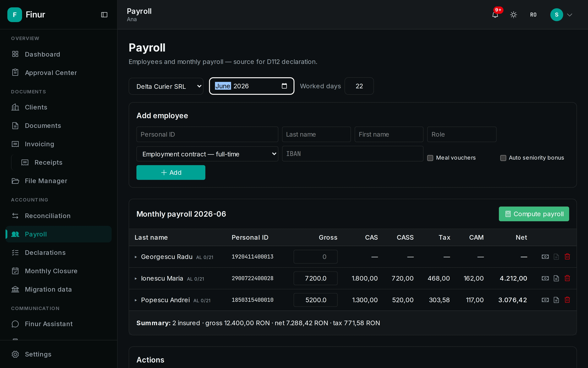
Task: Open Reconciliation in the sidebar
Action: point(58,216)
